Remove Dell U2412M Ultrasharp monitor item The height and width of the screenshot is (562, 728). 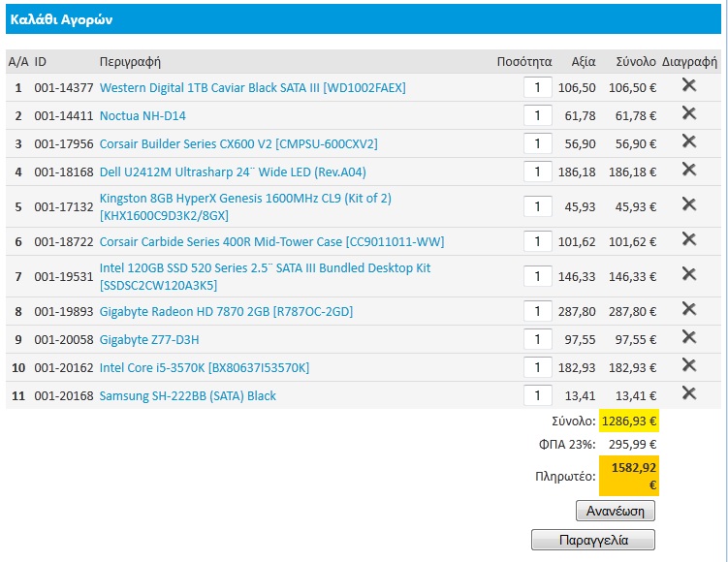point(689,170)
